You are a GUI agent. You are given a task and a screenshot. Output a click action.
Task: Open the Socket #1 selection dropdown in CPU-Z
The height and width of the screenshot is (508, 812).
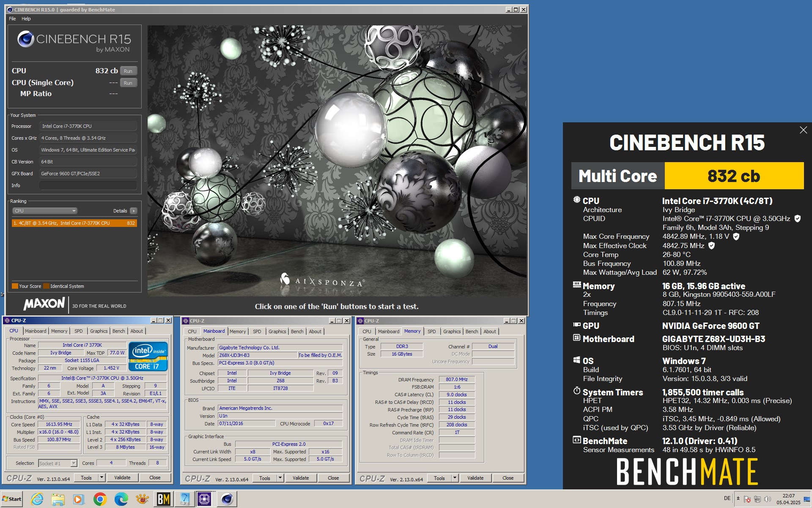58,464
